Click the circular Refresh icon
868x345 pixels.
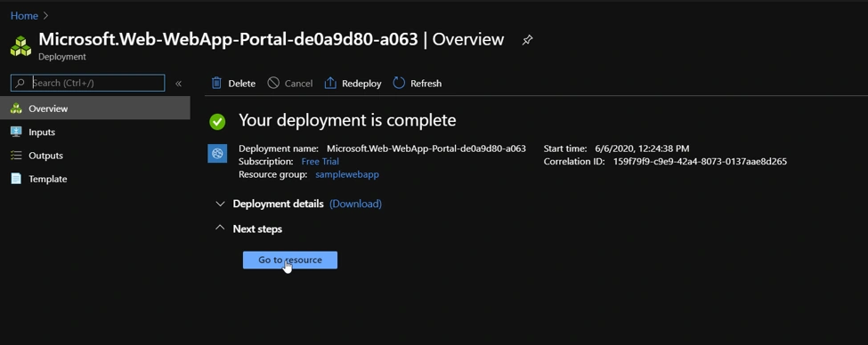click(x=399, y=83)
